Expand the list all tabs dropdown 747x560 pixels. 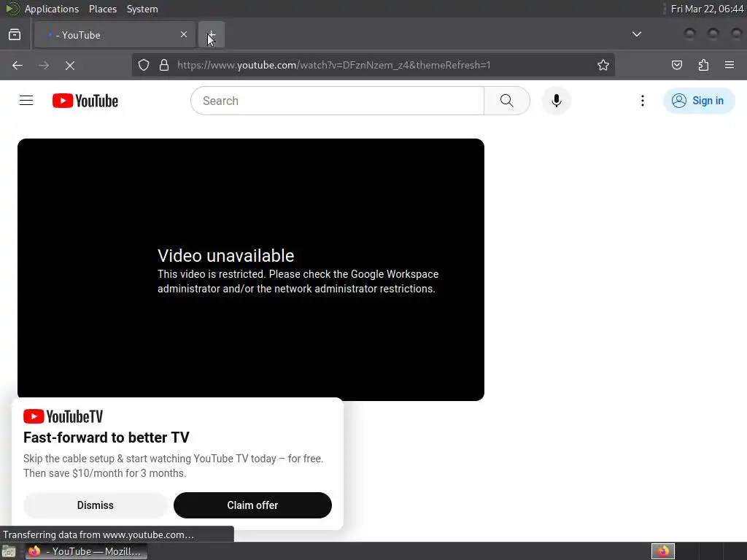[636, 34]
